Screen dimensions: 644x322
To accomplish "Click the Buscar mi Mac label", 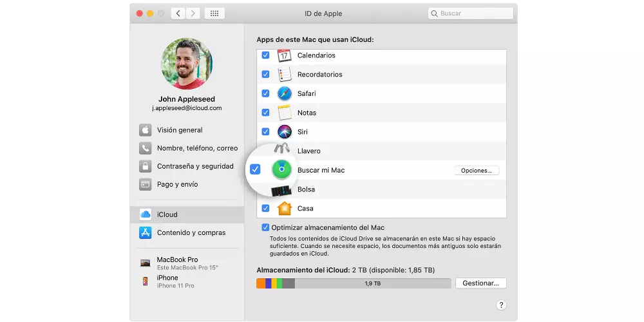I will pos(321,170).
